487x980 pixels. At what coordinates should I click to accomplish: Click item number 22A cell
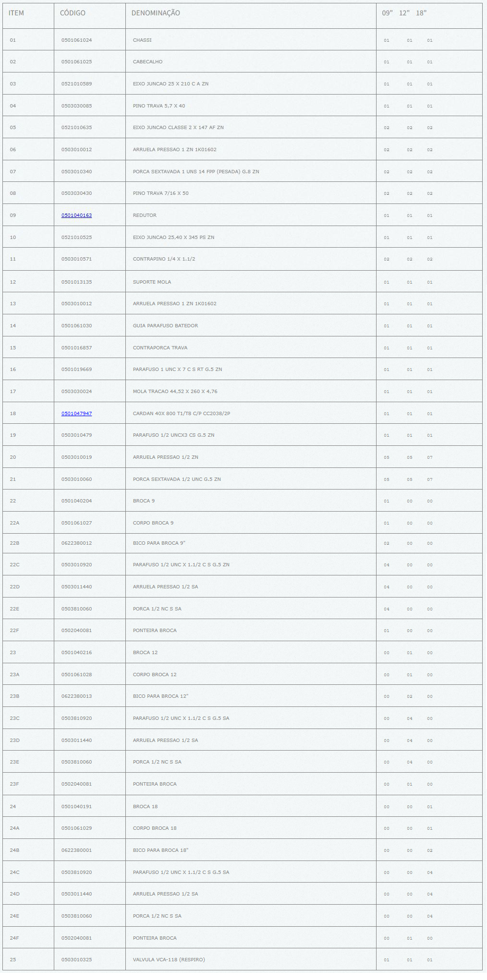(x=15, y=523)
